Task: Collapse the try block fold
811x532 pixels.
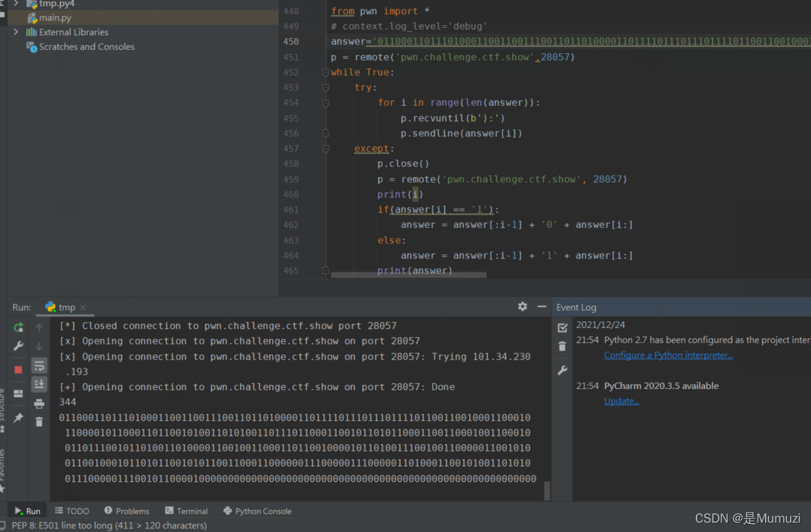Action: [326, 88]
